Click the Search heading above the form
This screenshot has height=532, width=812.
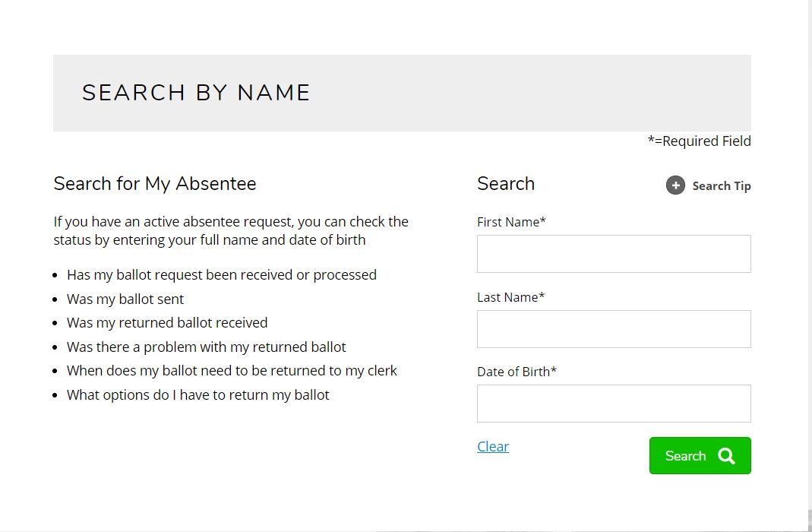coord(505,183)
